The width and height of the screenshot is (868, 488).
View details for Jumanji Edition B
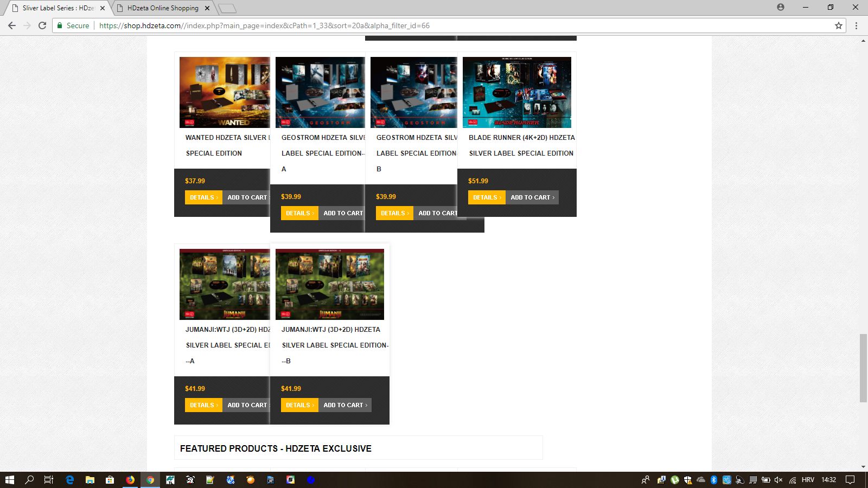pos(299,405)
